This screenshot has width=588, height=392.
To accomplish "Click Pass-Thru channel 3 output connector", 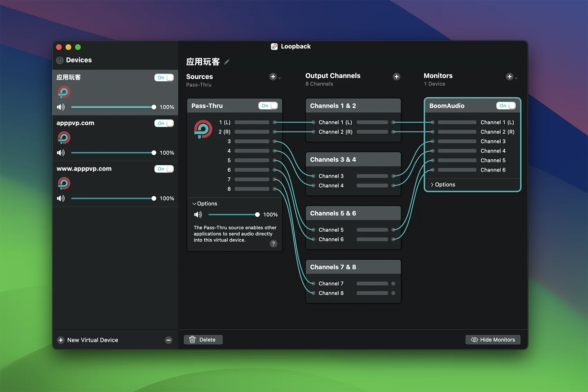I will click(x=275, y=141).
